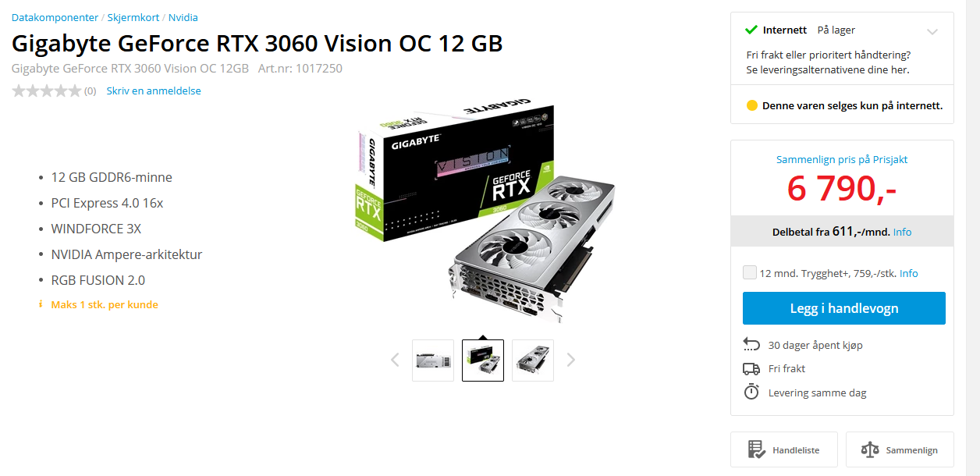Click the 30 dager åpent kjøp return icon
The image size is (980, 476).
751,344
